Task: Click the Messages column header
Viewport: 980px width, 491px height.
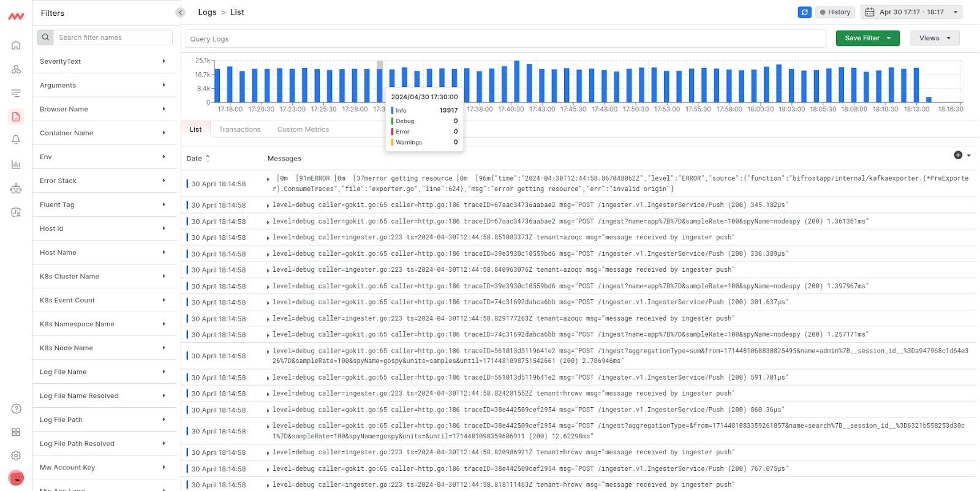Action: pyautogui.click(x=284, y=159)
